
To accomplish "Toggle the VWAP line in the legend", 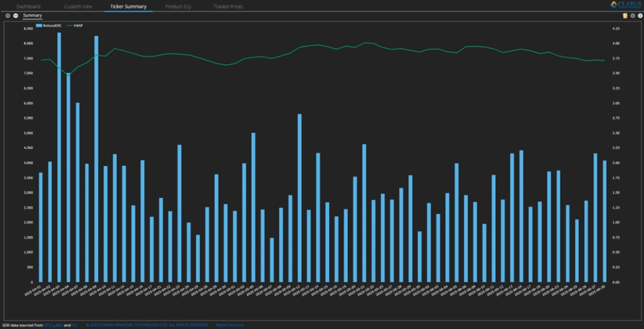I will click(x=74, y=26).
